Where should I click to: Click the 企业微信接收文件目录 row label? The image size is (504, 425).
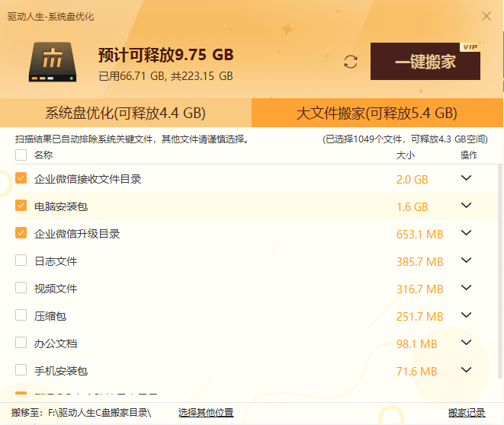tap(88, 179)
